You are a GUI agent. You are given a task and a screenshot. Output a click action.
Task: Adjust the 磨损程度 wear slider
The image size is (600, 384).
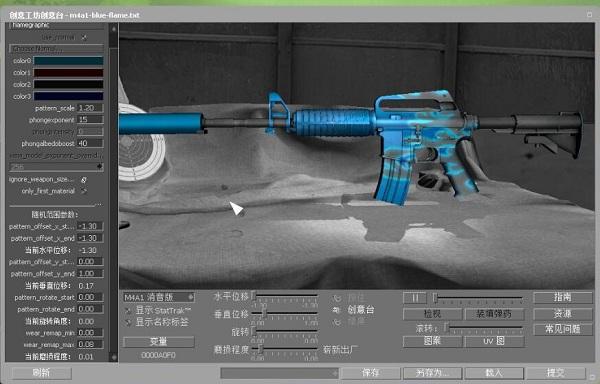(x=285, y=349)
